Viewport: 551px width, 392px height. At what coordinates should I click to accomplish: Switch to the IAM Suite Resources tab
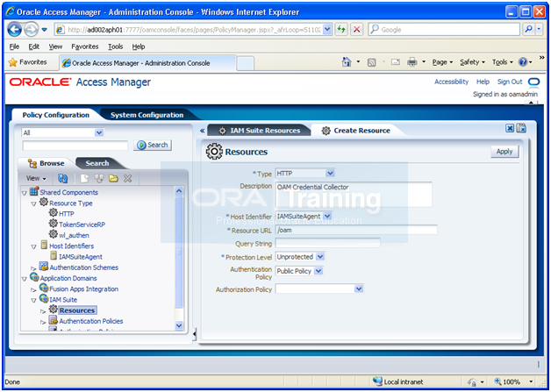259,131
